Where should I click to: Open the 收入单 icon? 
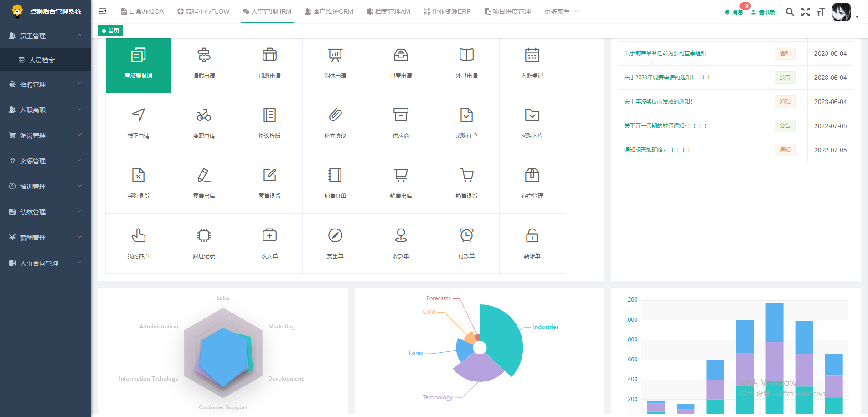269,235
